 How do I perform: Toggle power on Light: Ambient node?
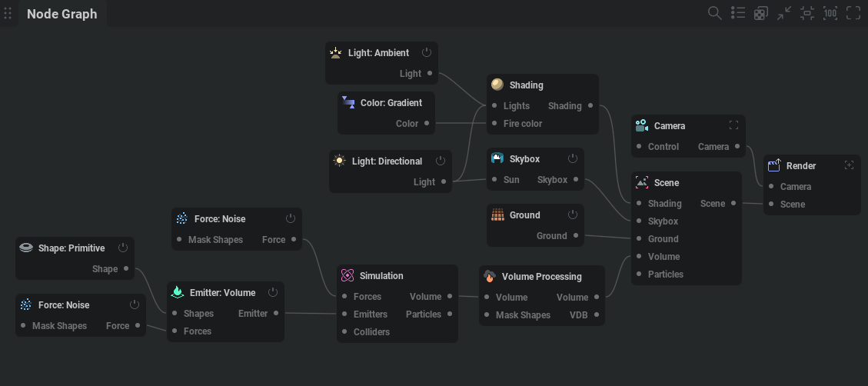pyautogui.click(x=427, y=52)
